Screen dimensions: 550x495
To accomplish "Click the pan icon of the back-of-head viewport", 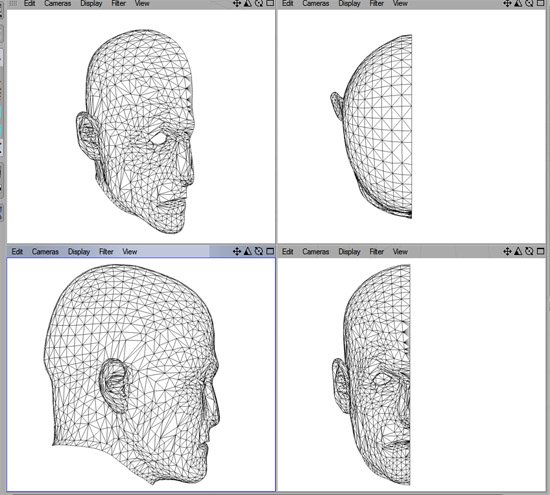I will (507, 4).
